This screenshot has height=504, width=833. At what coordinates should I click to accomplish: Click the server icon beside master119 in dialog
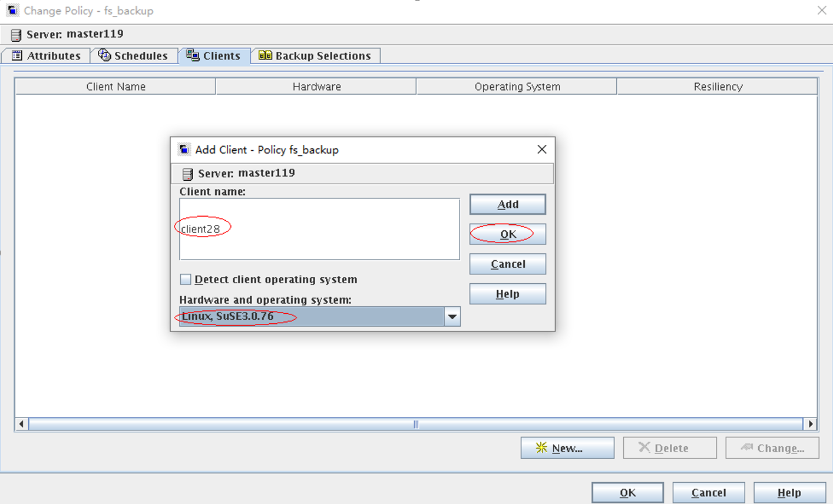(187, 174)
